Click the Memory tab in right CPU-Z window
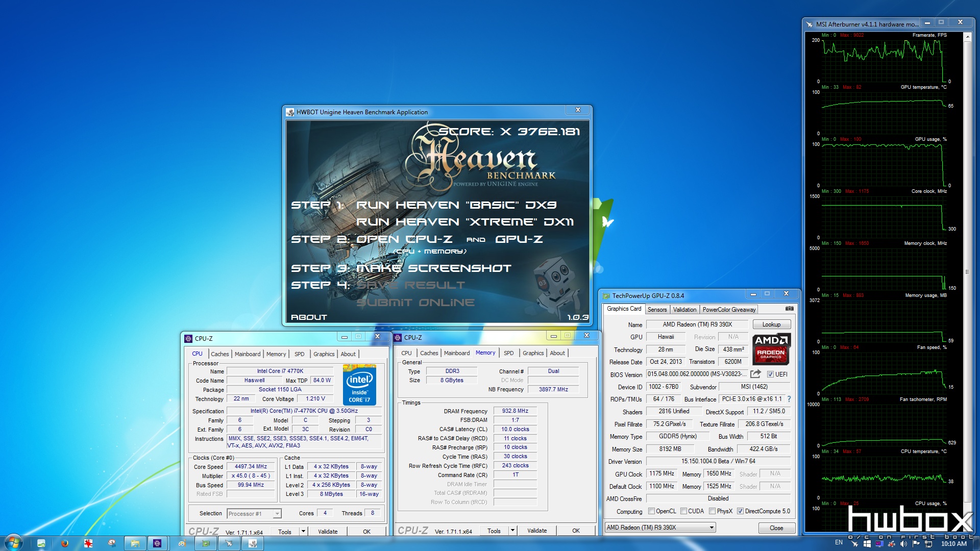The height and width of the screenshot is (551, 980). point(485,353)
